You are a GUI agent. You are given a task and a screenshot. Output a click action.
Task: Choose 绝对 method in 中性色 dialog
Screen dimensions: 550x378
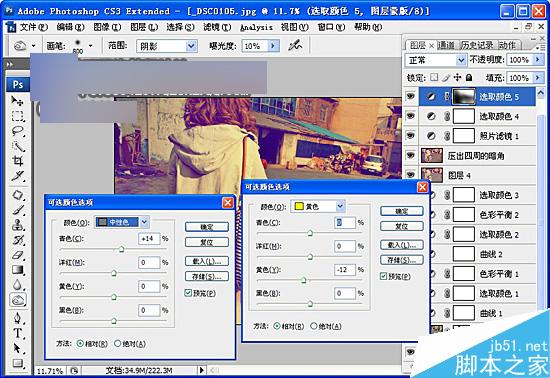click(x=118, y=344)
